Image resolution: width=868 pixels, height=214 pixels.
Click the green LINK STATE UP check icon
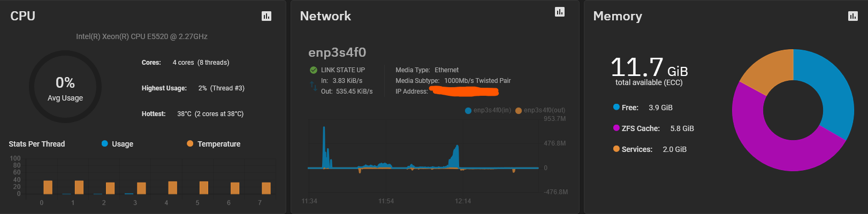pyautogui.click(x=314, y=70)
